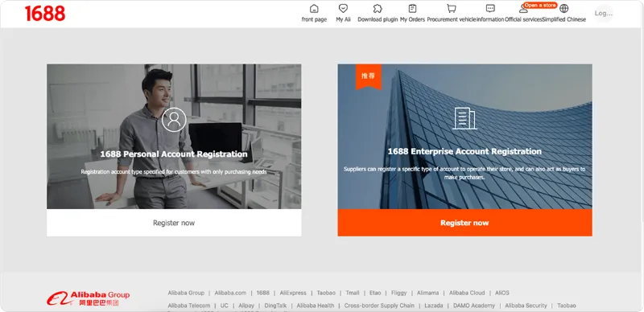Open the Fliggy footer link
Image resolution: width=644 pixels, height=312 pixels.
tap(398, 293)
